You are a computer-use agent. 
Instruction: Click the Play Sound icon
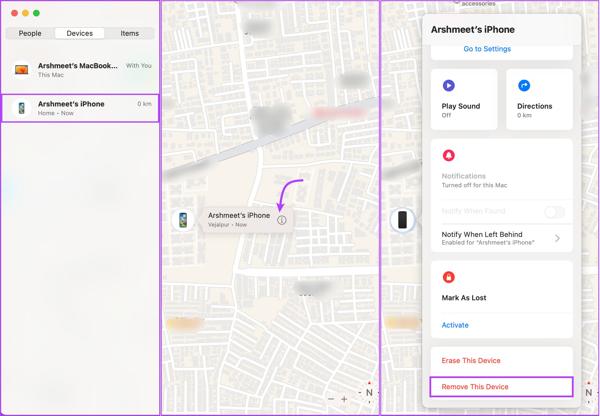pyautogui.click(x=448, y=85)
